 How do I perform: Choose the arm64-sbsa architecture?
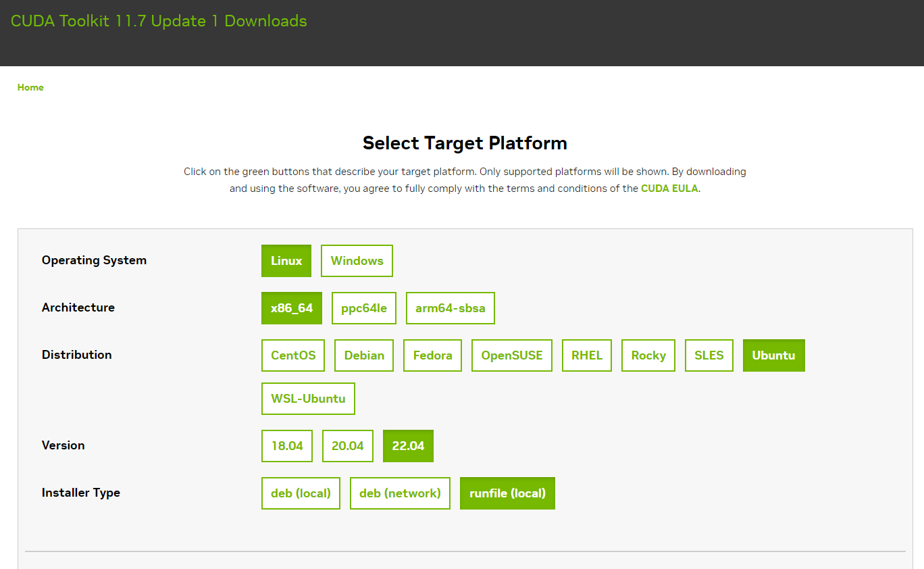coord(451,308)
